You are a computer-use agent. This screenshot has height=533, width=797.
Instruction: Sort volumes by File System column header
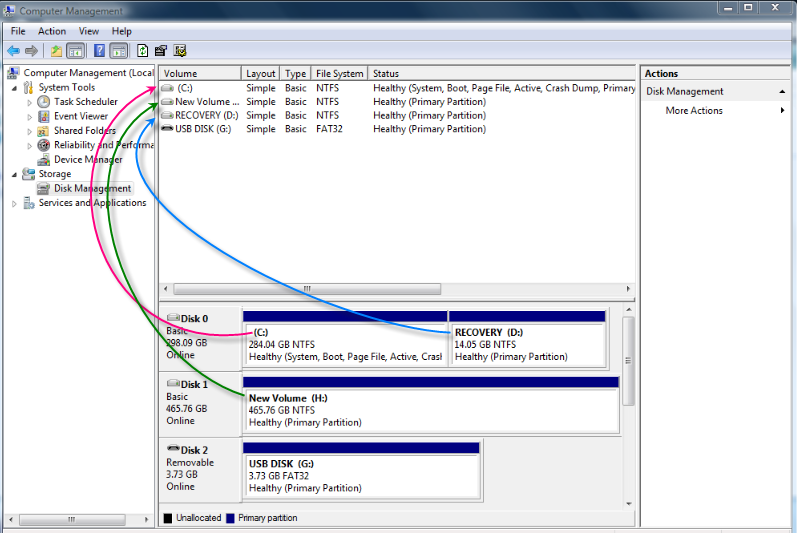(x=339, y=74)
